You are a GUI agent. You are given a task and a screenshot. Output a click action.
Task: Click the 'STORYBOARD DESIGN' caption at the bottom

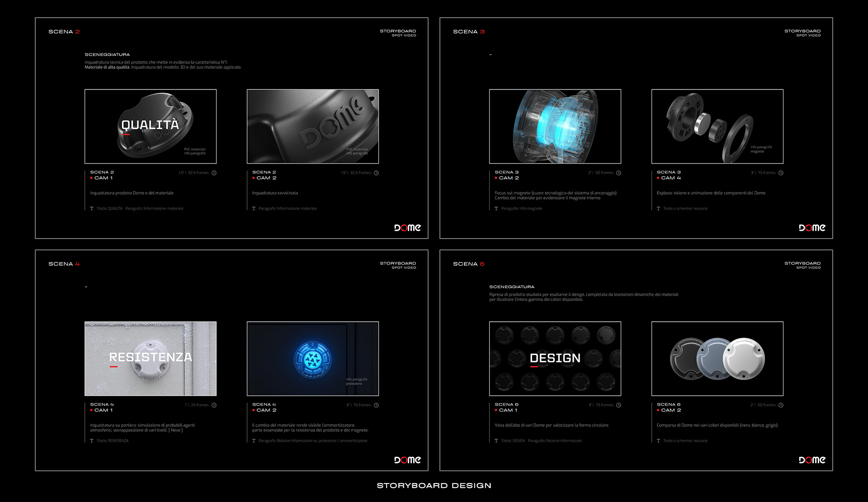point(434,486)
